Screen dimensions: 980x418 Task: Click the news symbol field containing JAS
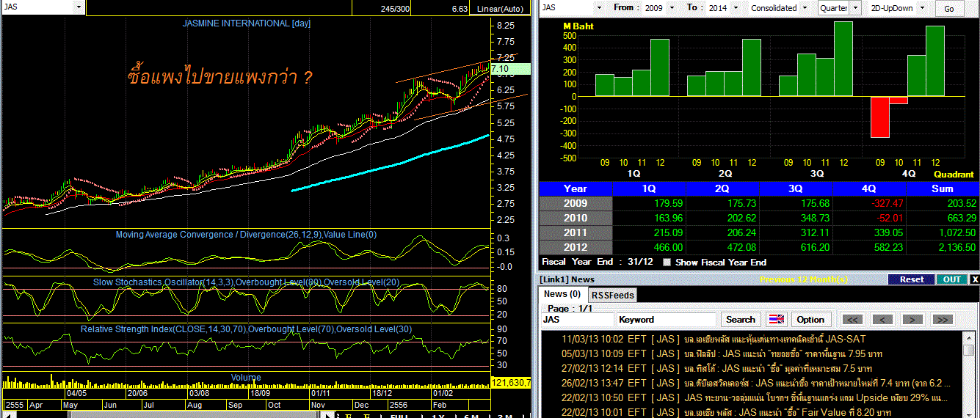[x=576, y=320]
